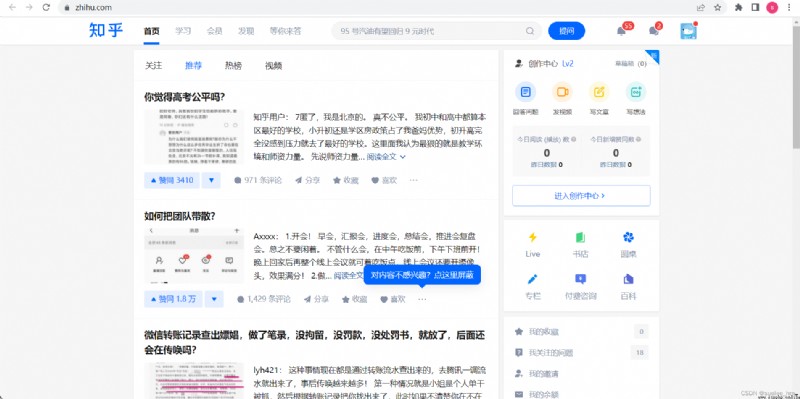Open 会员 navigation tab

tap(214, 31)
